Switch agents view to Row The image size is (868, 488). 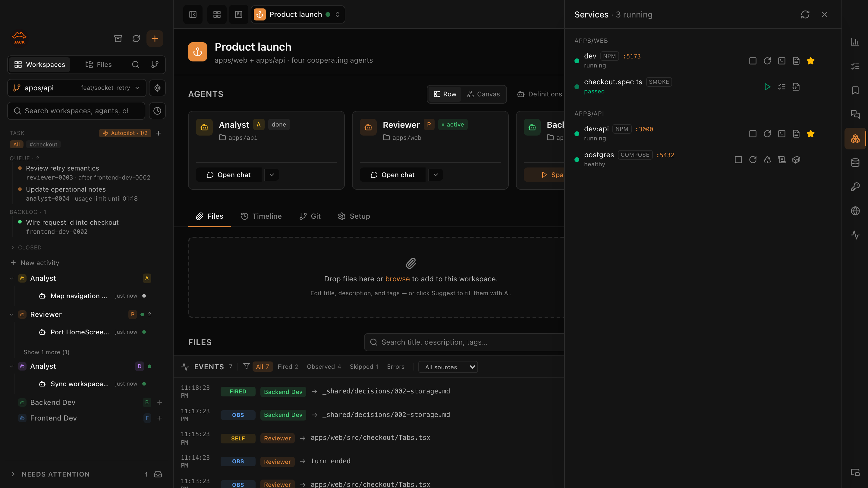click(445, 94)
